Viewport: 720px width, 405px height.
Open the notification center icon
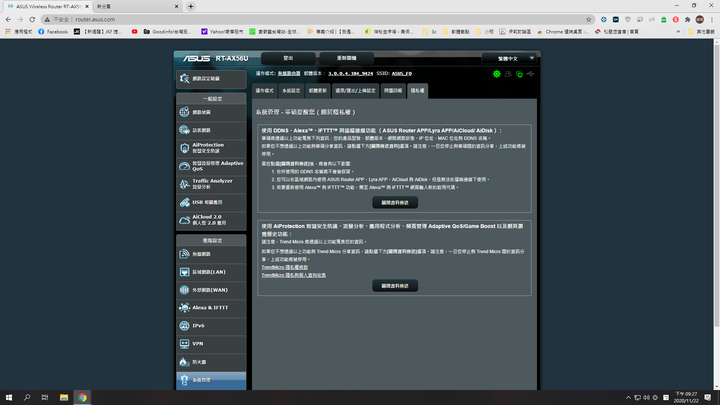tap(708, 398)
